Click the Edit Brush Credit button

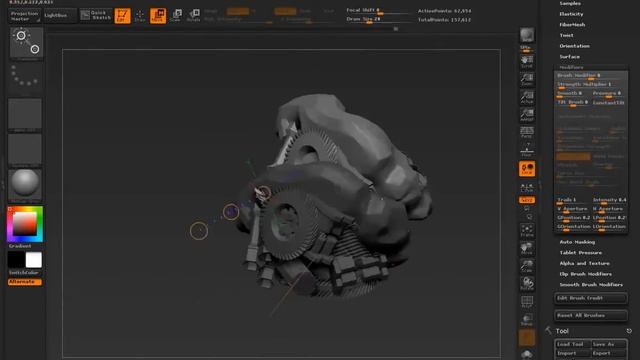591,298
